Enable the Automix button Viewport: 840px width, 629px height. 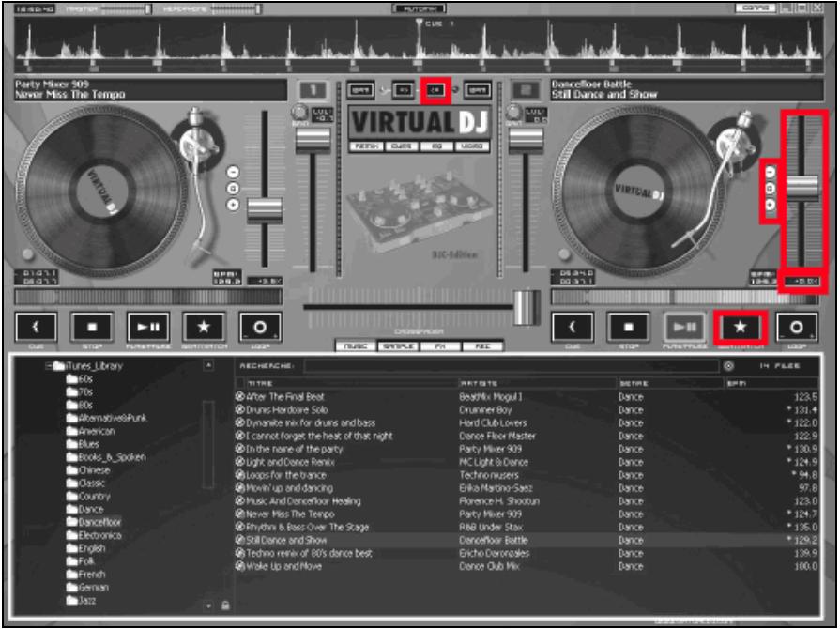pos(420,8)
